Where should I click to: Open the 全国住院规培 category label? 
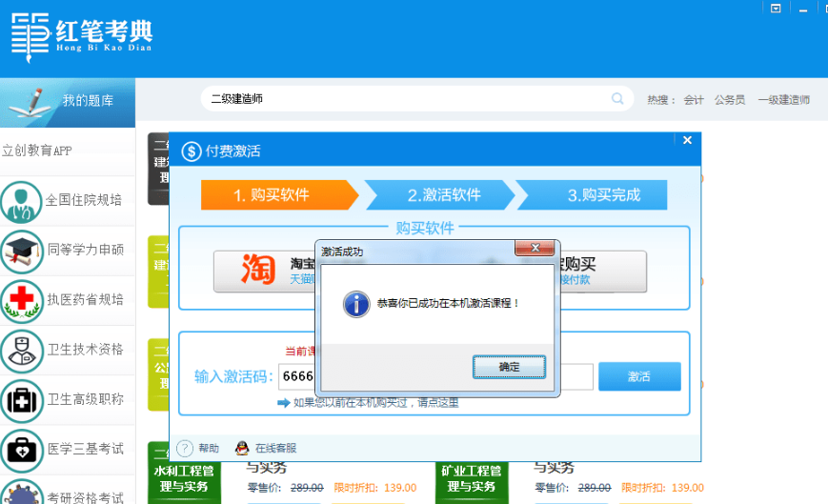tap(84, 200)
